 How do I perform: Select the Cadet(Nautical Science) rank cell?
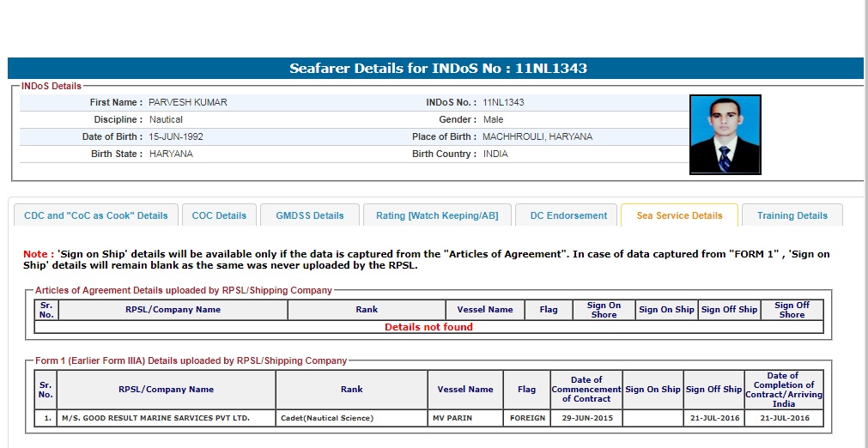[x=327, y=418]
